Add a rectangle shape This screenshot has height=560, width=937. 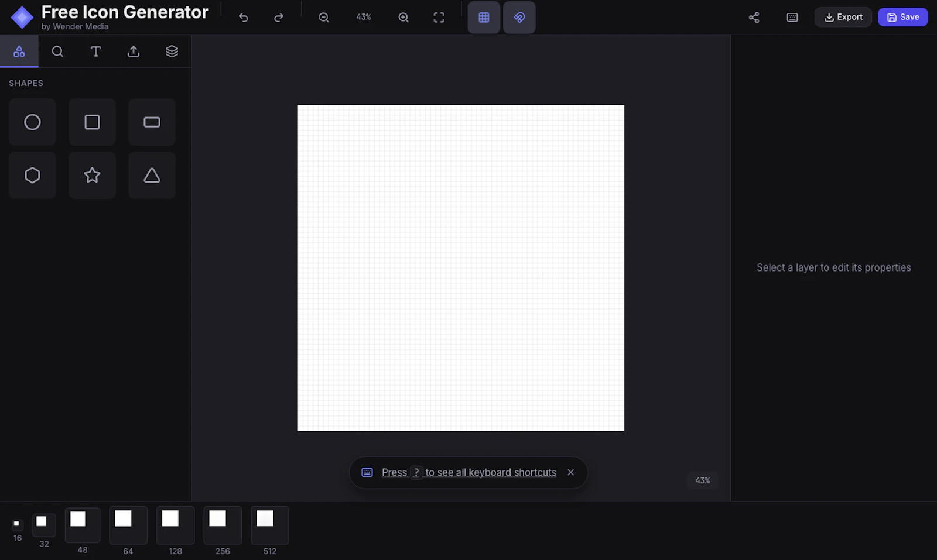pyautogui.click(x=152, y=122)
